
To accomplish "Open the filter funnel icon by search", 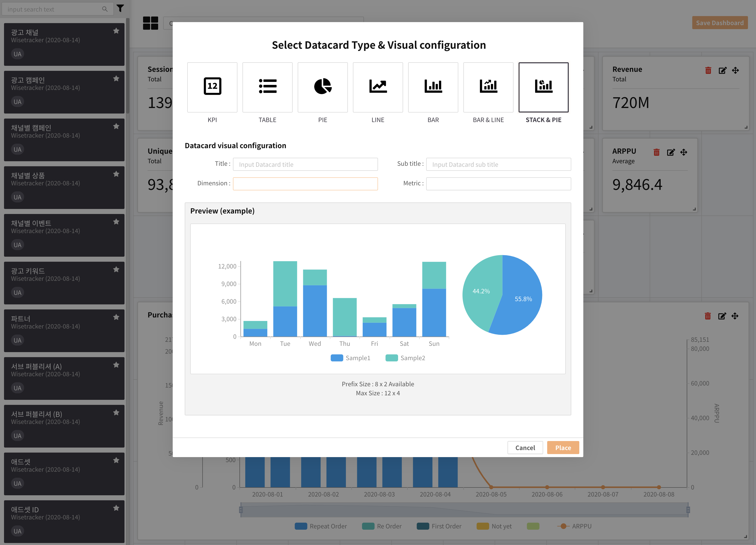I will (x=120, y=8).
